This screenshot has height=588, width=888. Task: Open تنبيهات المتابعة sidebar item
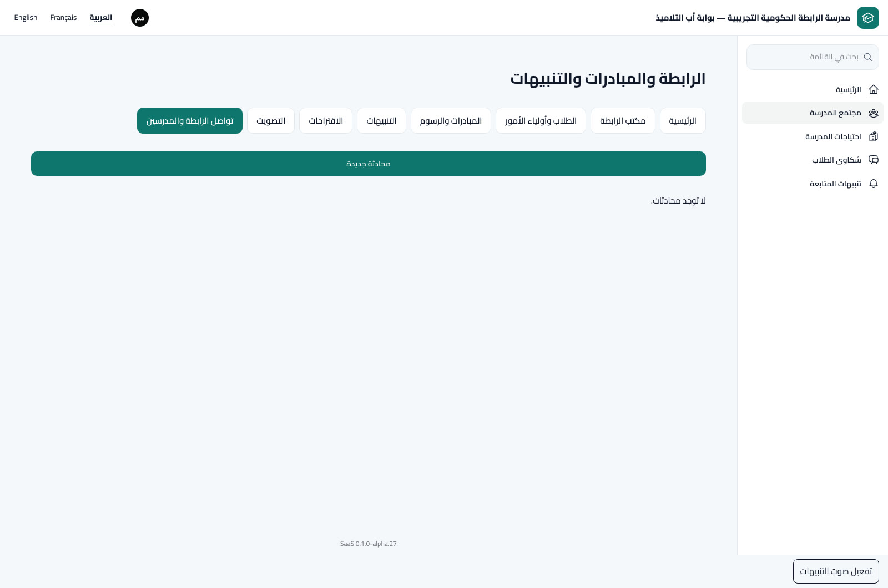(x=813, y=184)
